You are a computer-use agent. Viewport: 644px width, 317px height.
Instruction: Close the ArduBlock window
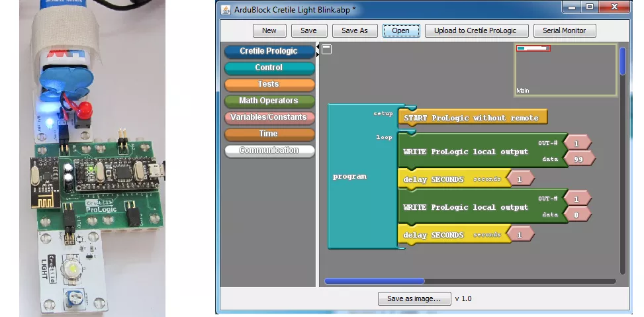[614, 7]
